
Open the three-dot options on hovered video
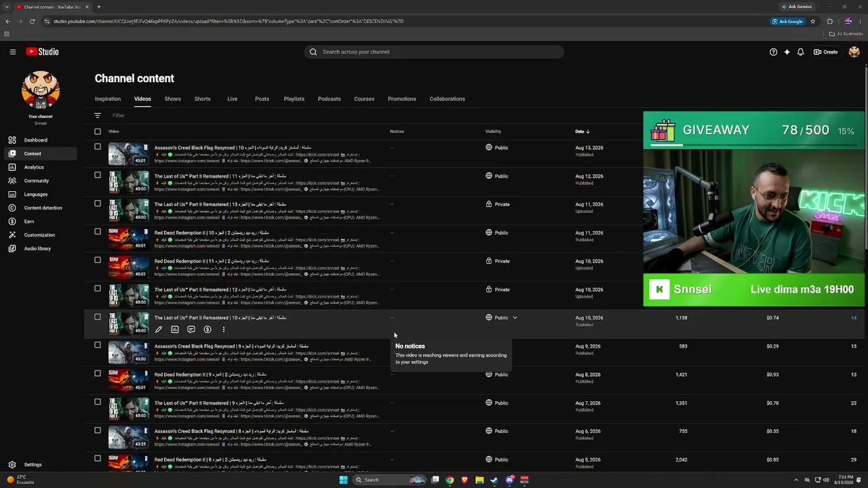(x=224, y=329)
